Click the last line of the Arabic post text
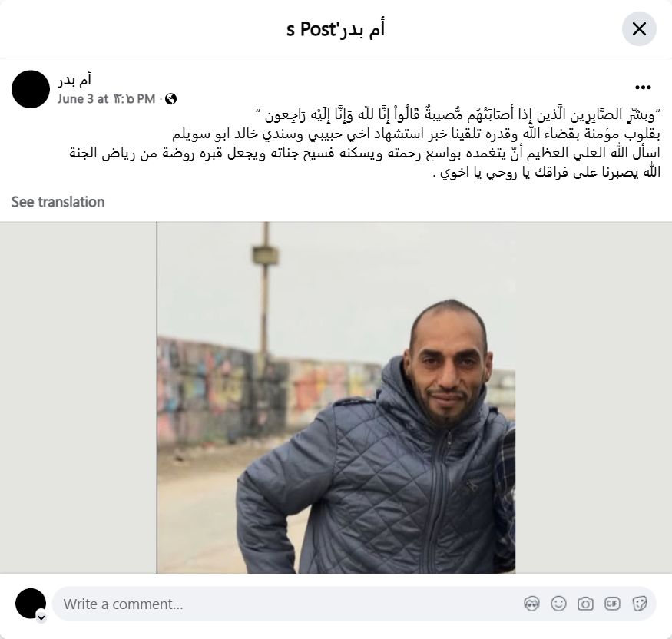 coord(547,173)
